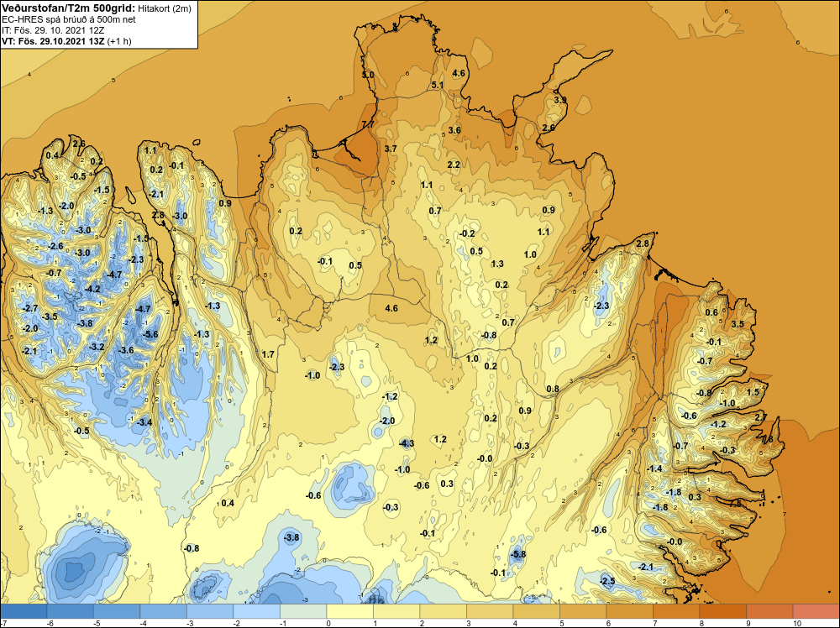Click the -5.6 temperature value
840x628 pixels.
[150, 334]
